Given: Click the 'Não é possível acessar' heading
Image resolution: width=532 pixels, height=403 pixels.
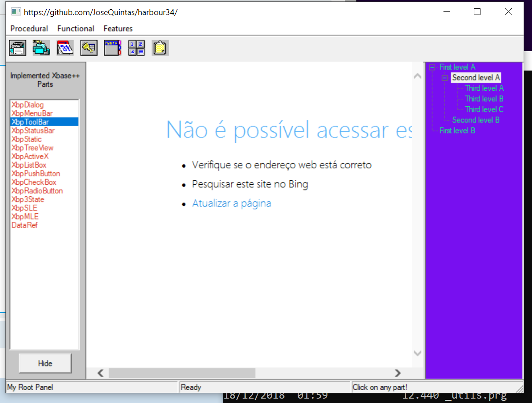Looking at the screenshot, I should pos(289,130).
